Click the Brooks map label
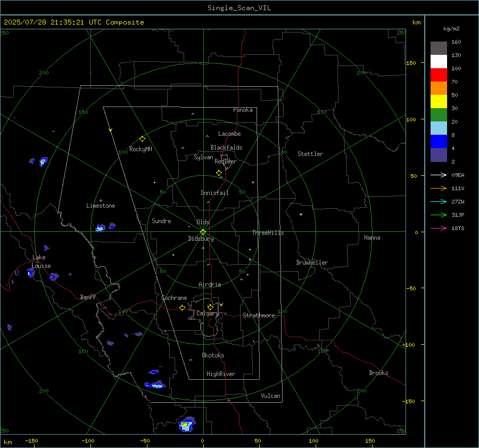 click(378, 373)
